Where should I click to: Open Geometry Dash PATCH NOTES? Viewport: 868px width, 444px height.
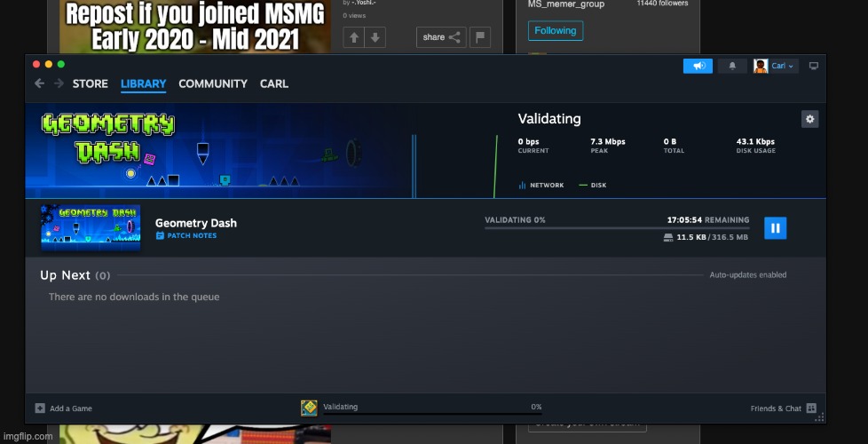186,236
